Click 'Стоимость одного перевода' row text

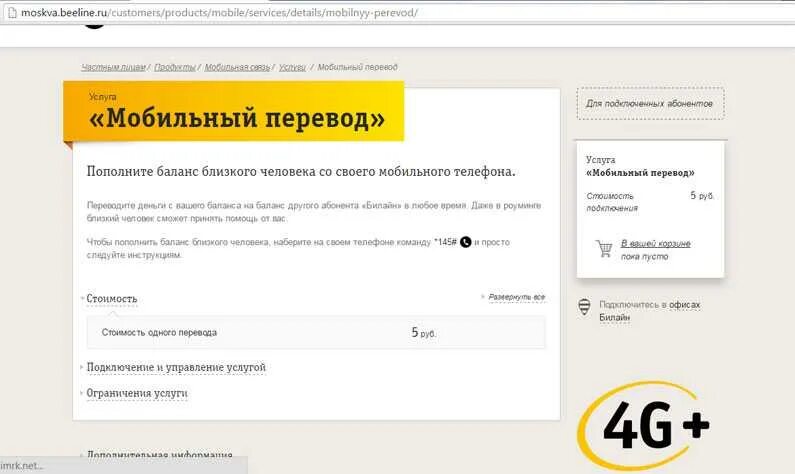pos(159,333)
